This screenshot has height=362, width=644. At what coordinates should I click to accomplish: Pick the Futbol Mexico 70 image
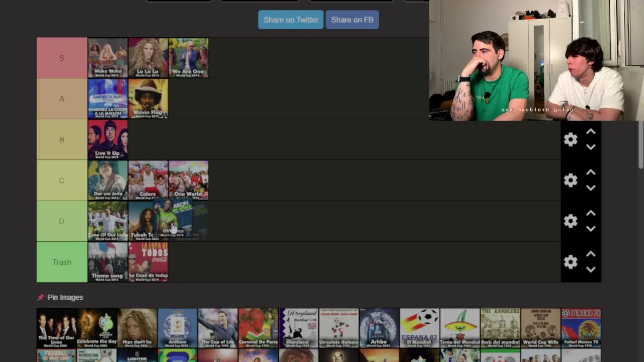click(x=581, y=328)
